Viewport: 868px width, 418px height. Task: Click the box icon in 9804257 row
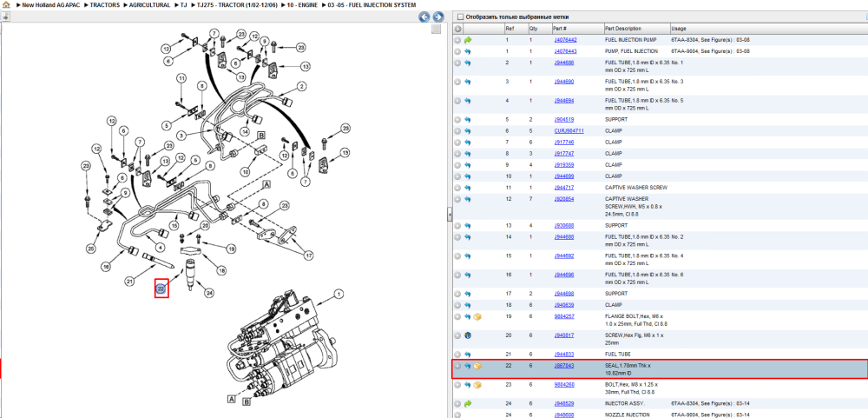tap(477, 316)
